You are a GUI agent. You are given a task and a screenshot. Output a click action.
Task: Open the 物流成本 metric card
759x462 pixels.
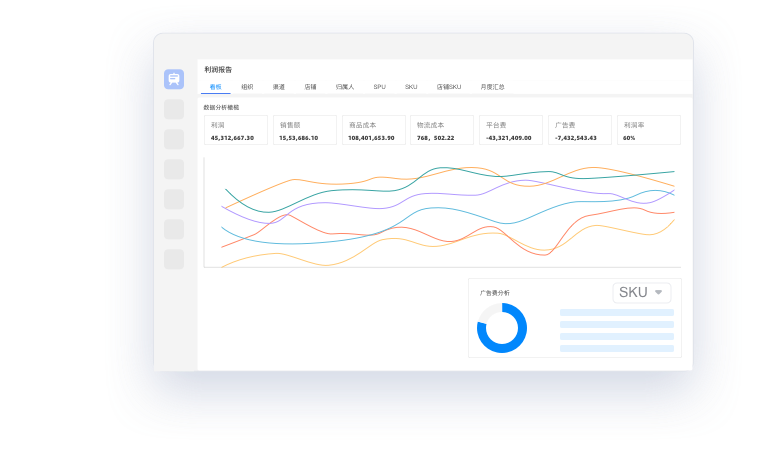point(443,131)
